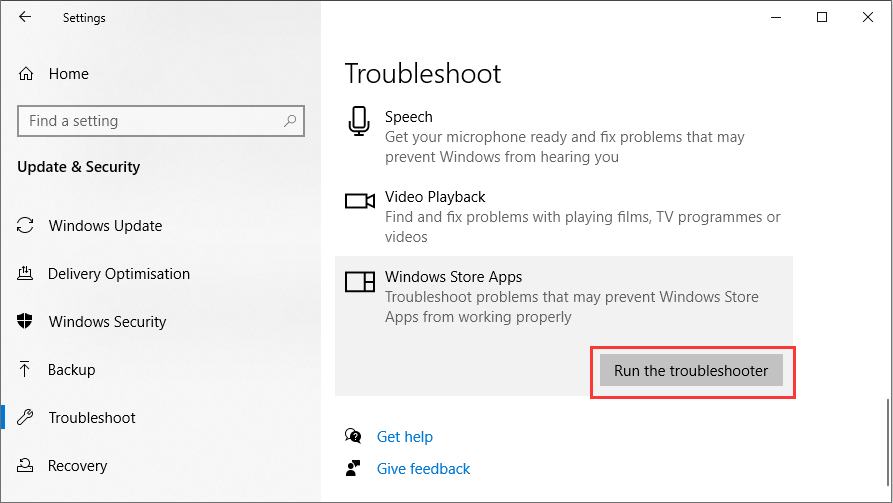Viewport: 893px width, 503px height.
Task: Run the troubleshooter for Store Apps
Action: pyautogui.click(x=691, y=371)
